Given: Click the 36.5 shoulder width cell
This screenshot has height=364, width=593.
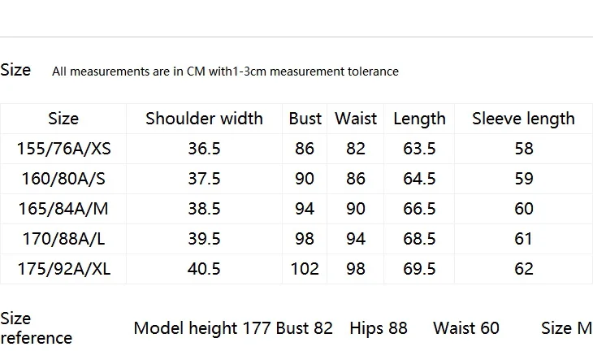Looking at the screenshot, I should [x=204, y=149].
